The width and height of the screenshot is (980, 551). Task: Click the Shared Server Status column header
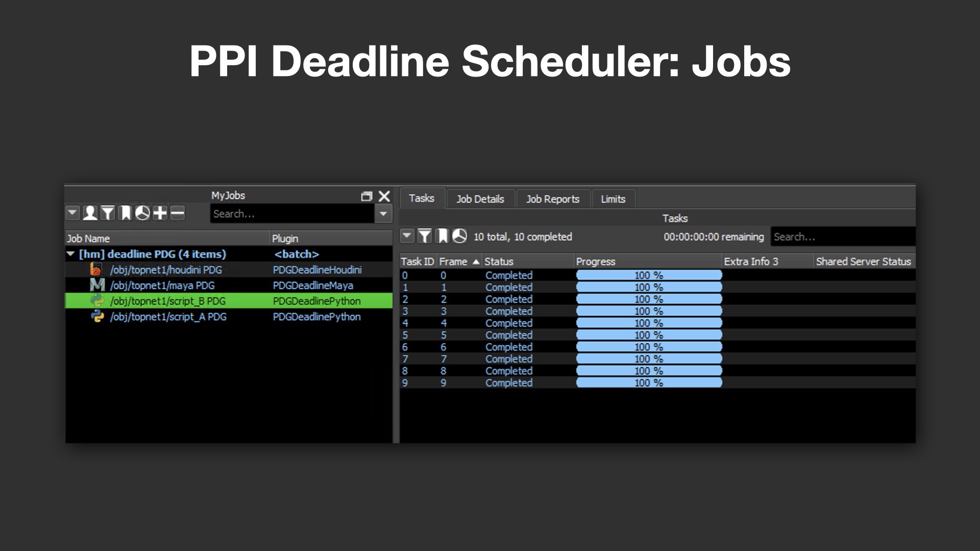(864, 261)
